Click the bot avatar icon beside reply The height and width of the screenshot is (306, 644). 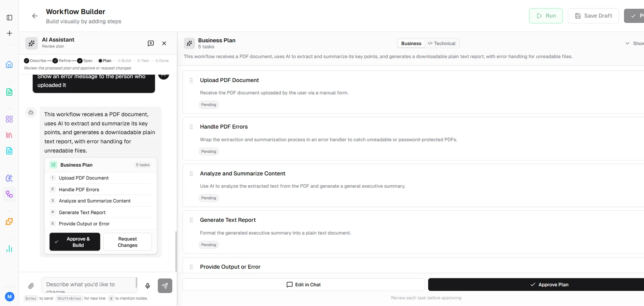point(31,113)
